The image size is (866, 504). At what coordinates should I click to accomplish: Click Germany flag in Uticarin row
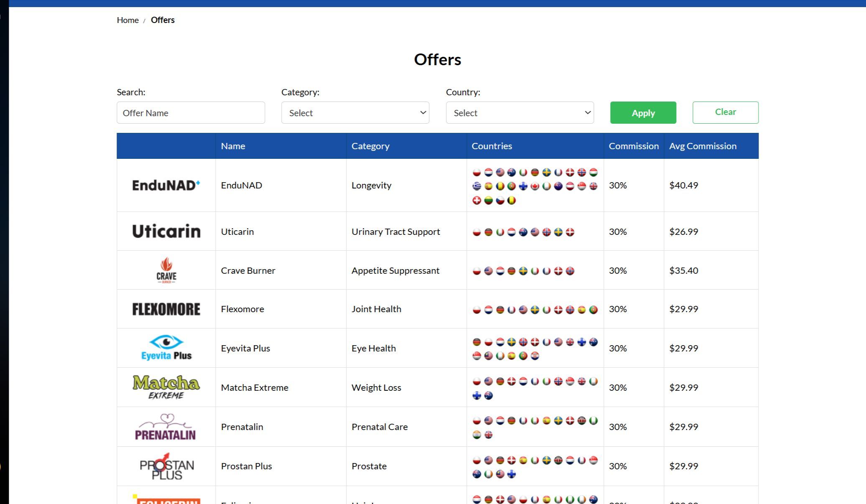pos(488,232)
